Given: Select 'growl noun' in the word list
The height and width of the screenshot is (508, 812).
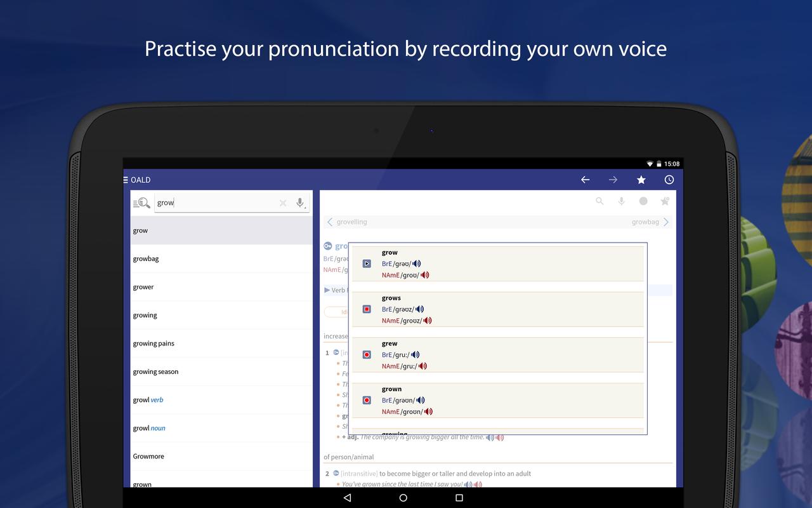Looking at the screenshot, I should 221,428.
